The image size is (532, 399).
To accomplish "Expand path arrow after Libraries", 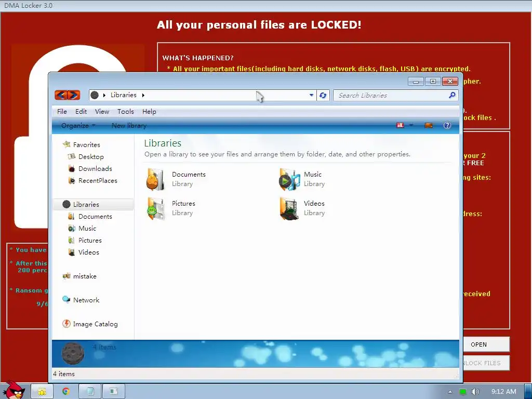I will click(x=143, y=96).
